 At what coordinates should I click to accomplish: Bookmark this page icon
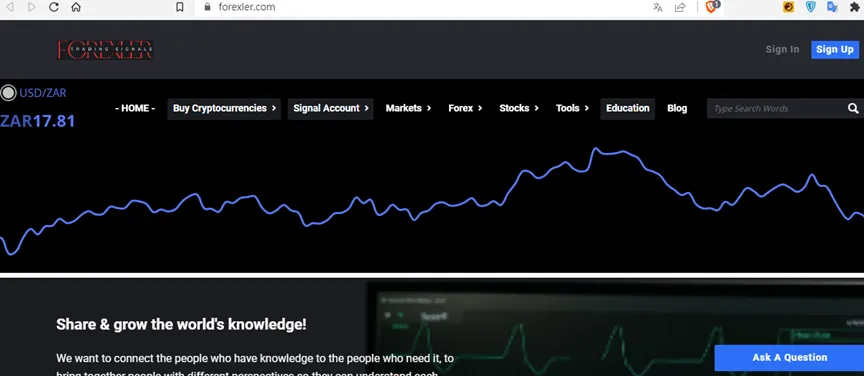pos(180,7)
